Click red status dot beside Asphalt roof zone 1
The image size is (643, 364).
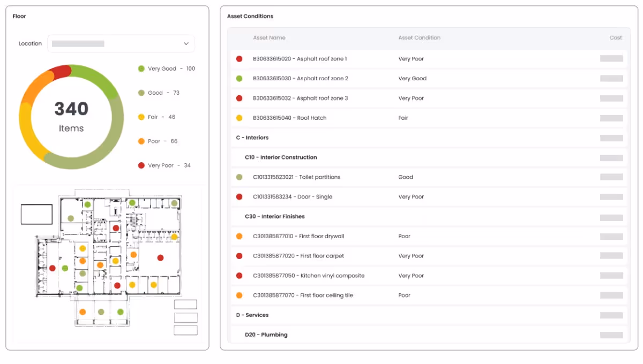239,59
